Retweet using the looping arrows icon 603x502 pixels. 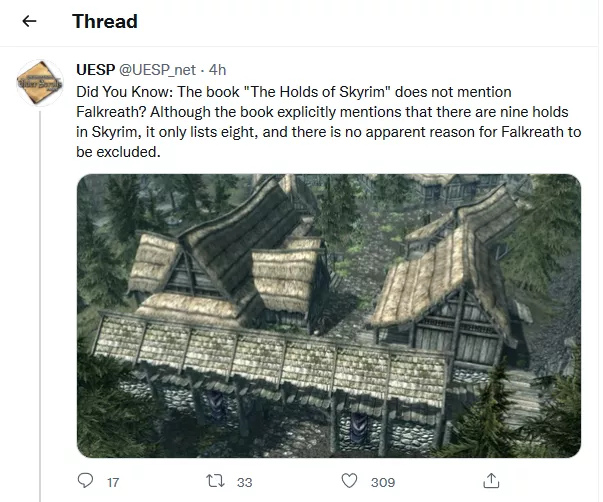pyautogui.click(x=215, y=481)
